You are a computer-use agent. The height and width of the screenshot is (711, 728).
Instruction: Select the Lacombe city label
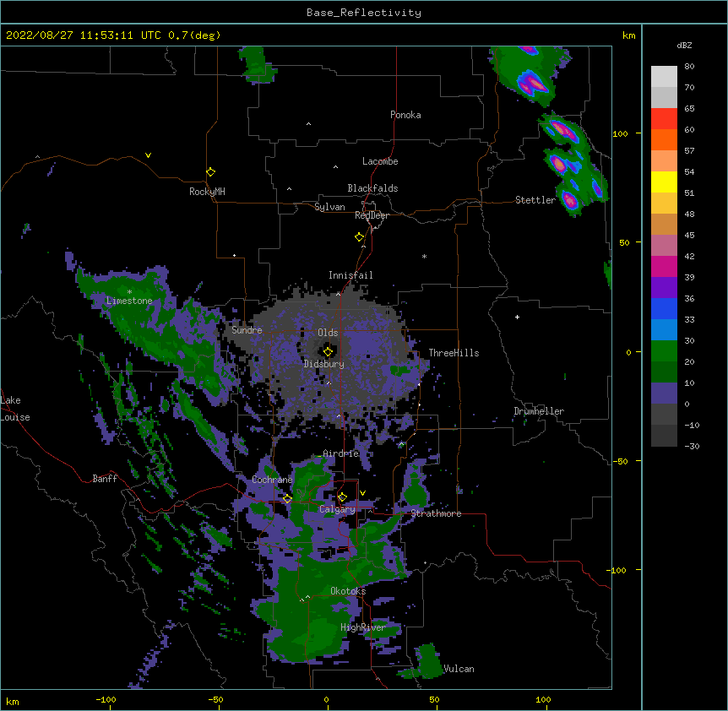pos(380,161)
